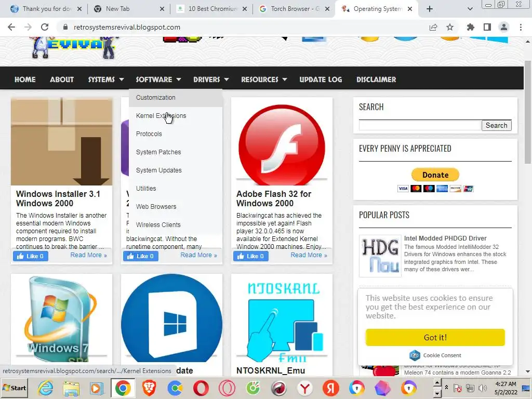Expand the DRIVERS dropdown menu
This screenshot has height=399, width=532.
[x=211, y=79]
